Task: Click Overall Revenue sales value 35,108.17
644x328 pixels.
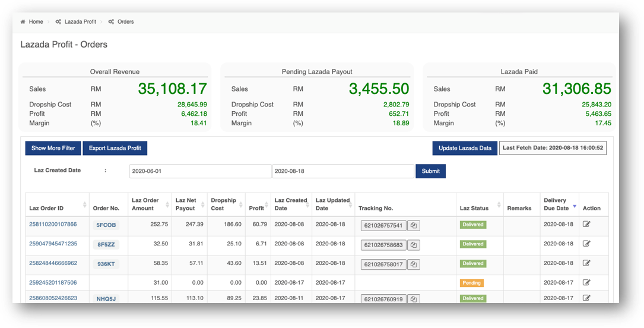Action: coord(172,89)
